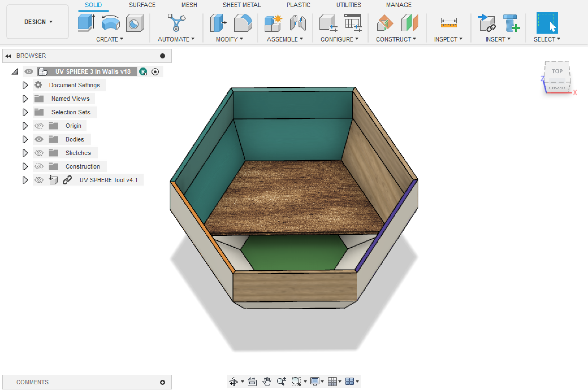Screen dimensions: 588x392
Task: Select the Press Pull tool icon
Action: pyautogui.click(x=218, y=23)
